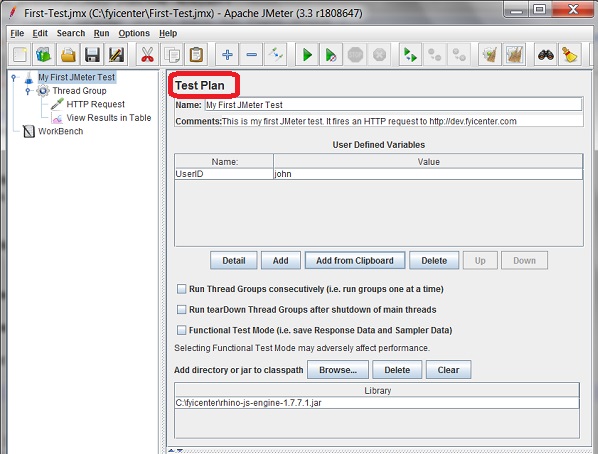Collapse My First JMeter Test node

tap(14, 77)
